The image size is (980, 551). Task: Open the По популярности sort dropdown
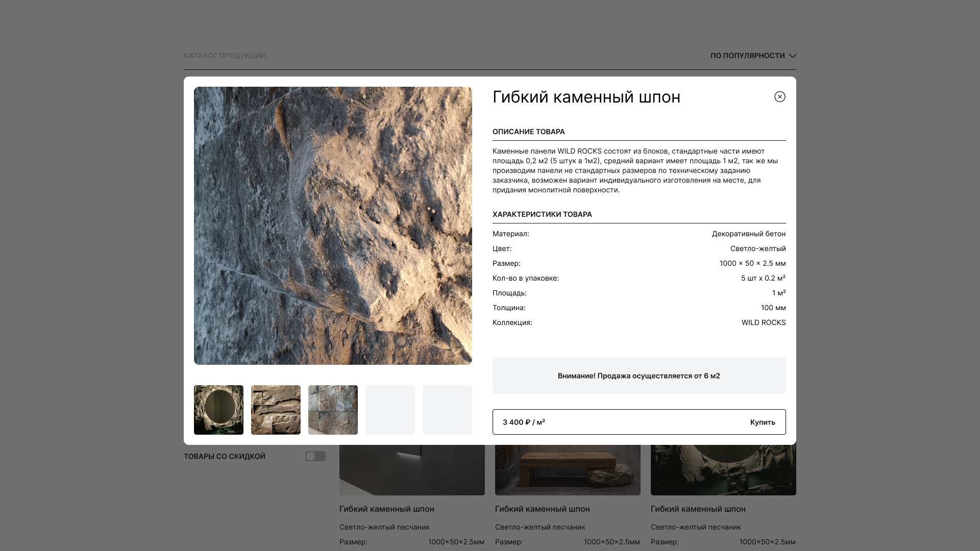[x=747, y=56]
